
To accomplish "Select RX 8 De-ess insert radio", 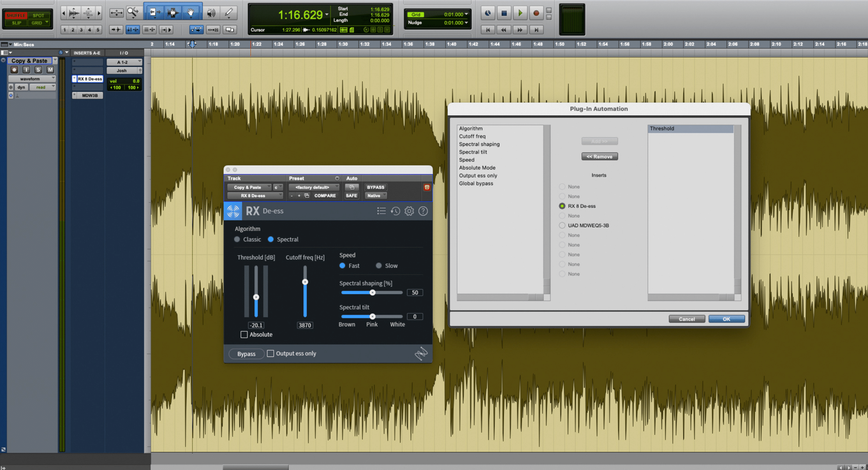I will click(562, 206).
